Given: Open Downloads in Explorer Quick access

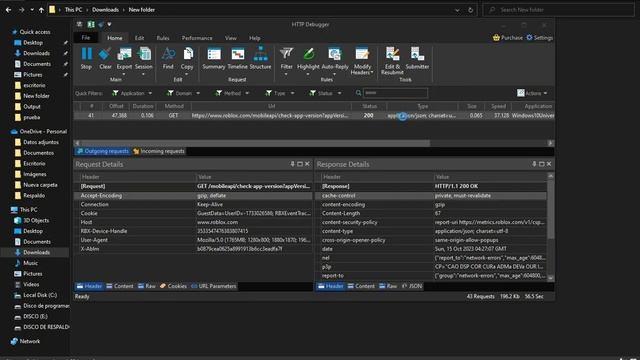Looking at the screenshot, I should tap(36, 53).
